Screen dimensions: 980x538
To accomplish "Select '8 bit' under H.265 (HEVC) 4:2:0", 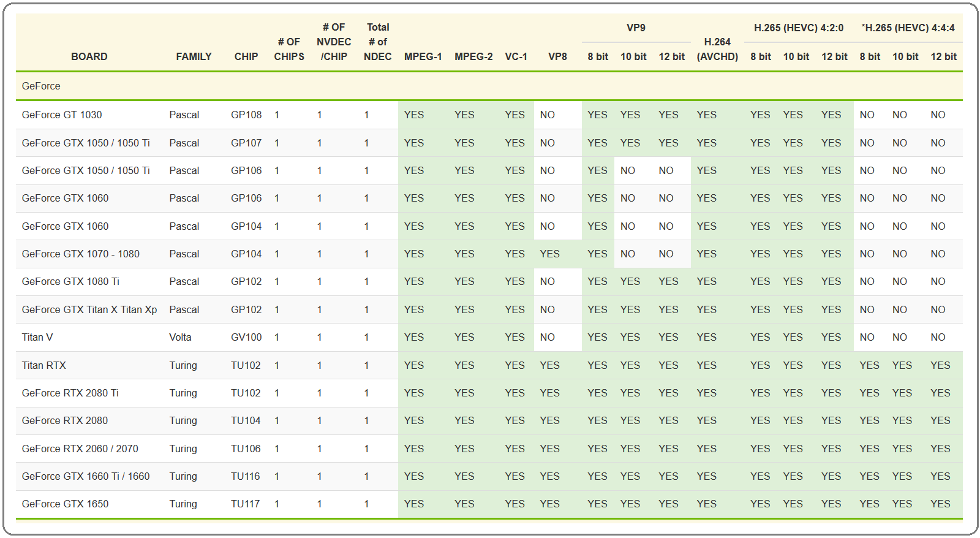I will pos(761,56).
